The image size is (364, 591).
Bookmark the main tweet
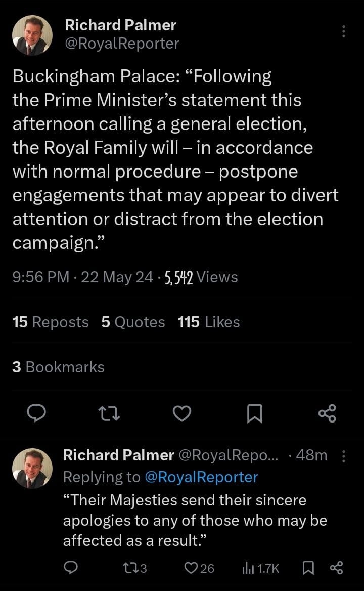click(254, 414)
